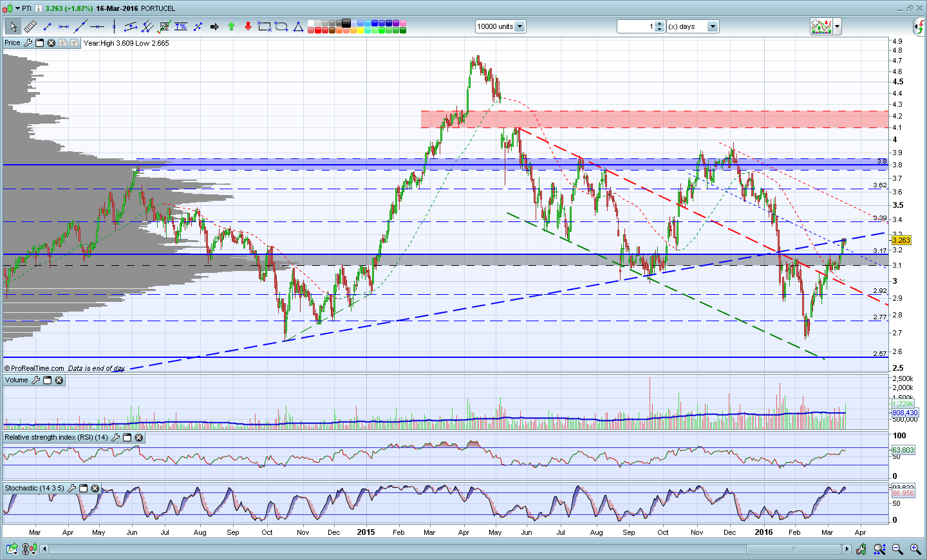
Task: Open the (x) days timeframe dropdown
Action: pos(712,26)
